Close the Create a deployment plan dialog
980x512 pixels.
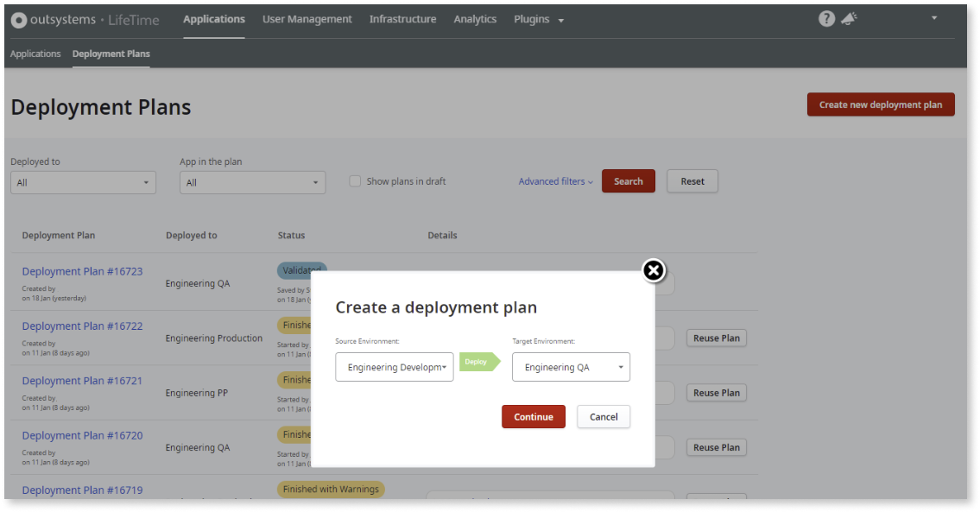[654, 270]
